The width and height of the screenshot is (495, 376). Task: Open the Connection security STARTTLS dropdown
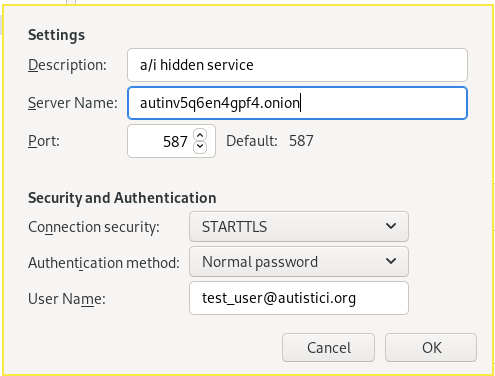299,227
